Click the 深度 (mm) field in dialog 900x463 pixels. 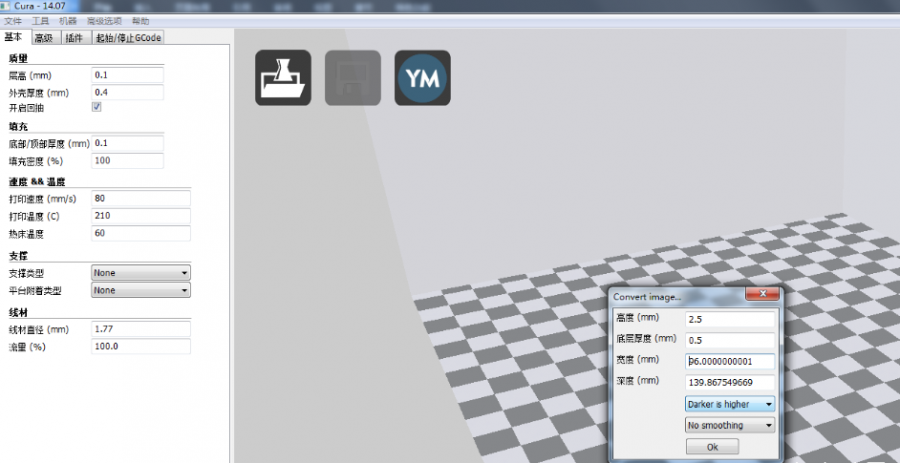pos(730,383)
